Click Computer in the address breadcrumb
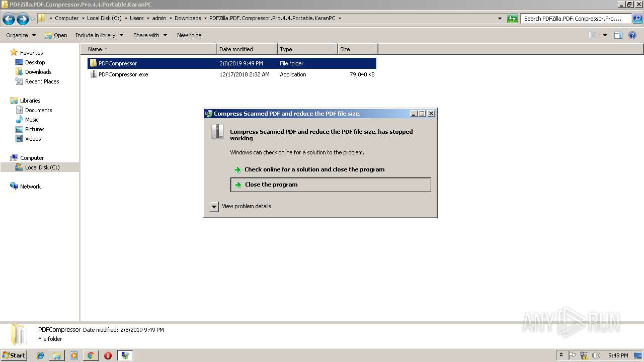Image resolution: width=644 pixels, height=362 pixels. (x=66, y=18)
